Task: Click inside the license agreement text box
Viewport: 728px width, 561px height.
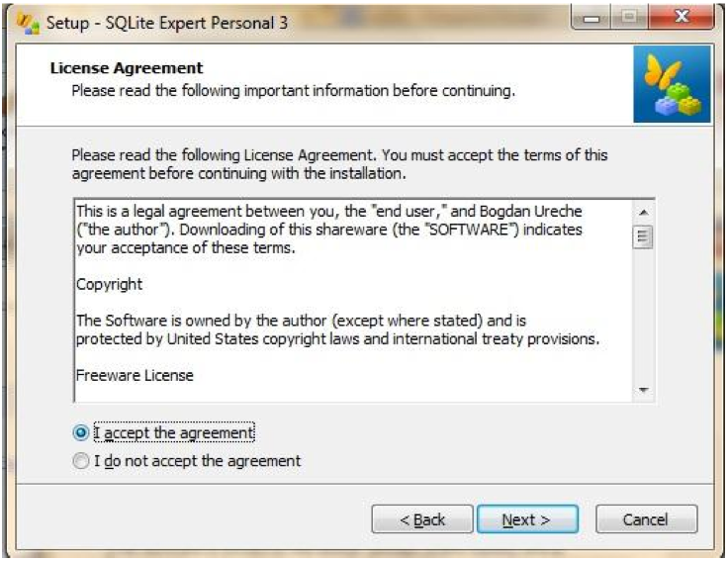Action: [354, 300]
